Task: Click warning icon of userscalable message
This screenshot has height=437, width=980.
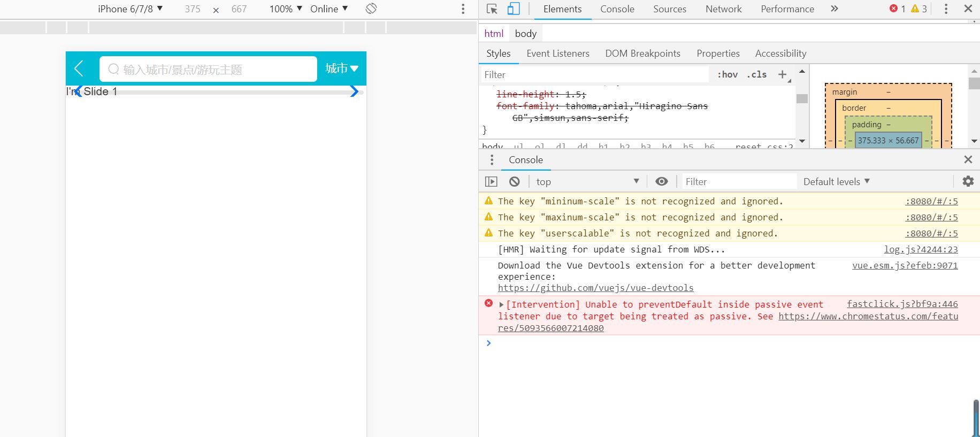Action: (x=488, y=233)
